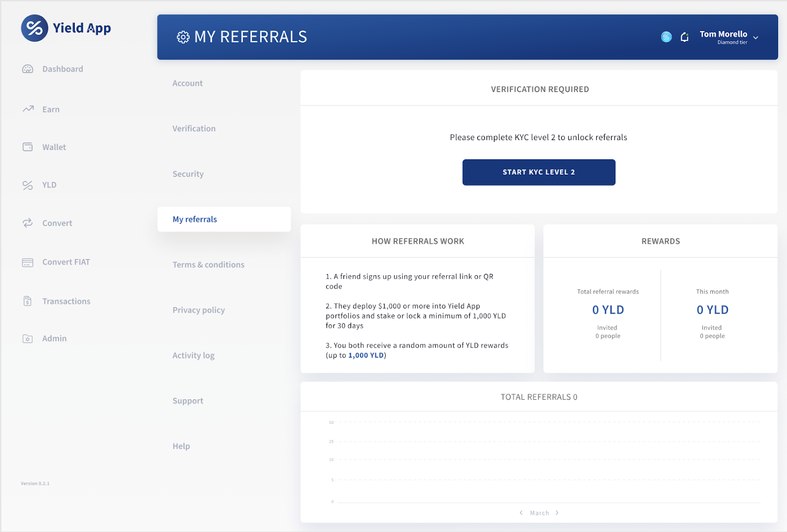Open the Security settings tab
This screenshot has width=787, height=532.
coord(188,174)
